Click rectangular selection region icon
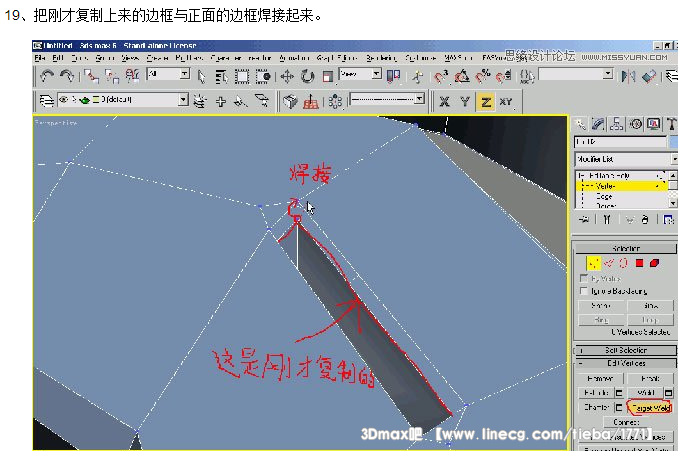 point(242,77)
